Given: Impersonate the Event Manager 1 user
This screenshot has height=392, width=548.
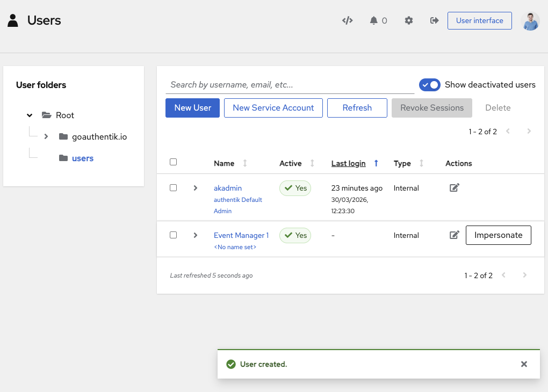Looking at the screenshot, I should (x=498, y=235).
